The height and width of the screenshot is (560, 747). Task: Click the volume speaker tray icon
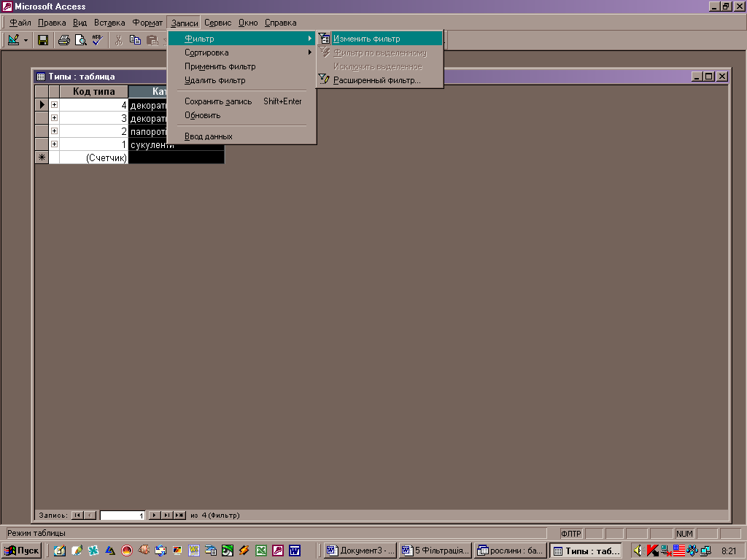pyautogui.click(x=638, y=551)
